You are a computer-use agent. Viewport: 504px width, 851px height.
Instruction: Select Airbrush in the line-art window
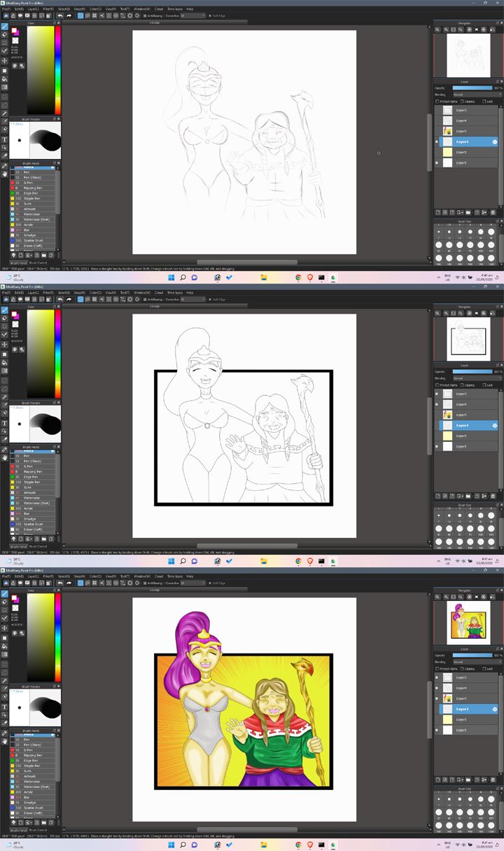pyautogui.click(x=32, y=492)
